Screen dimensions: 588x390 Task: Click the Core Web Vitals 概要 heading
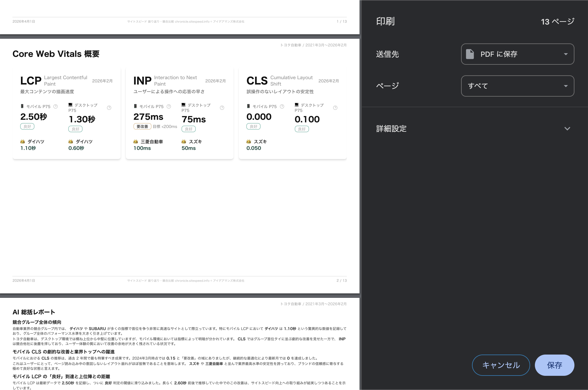pos(56,54)
